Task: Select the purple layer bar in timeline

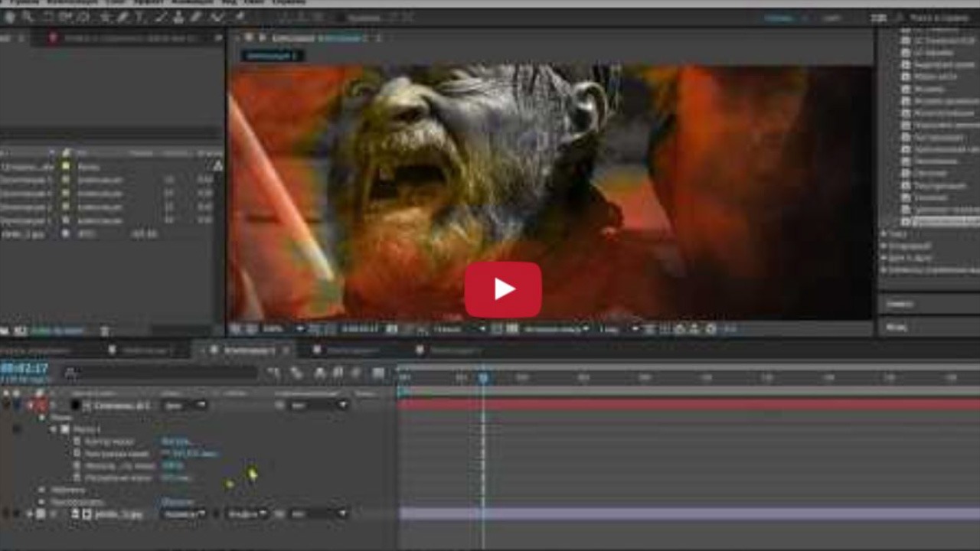Action: coord(689,514)
